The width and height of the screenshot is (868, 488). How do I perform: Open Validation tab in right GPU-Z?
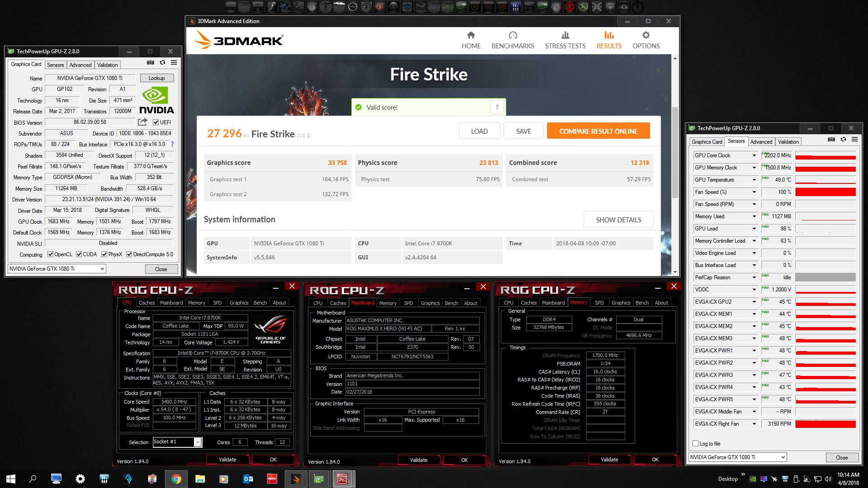(x=788, y=142)
